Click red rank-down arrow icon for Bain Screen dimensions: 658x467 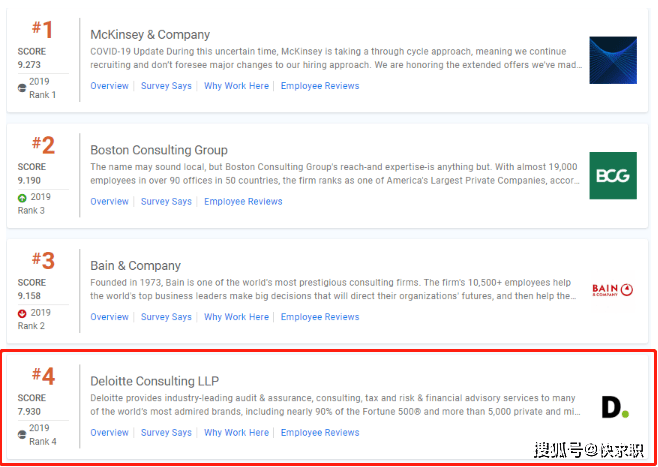pyautogui.click(x=22, y=313)
